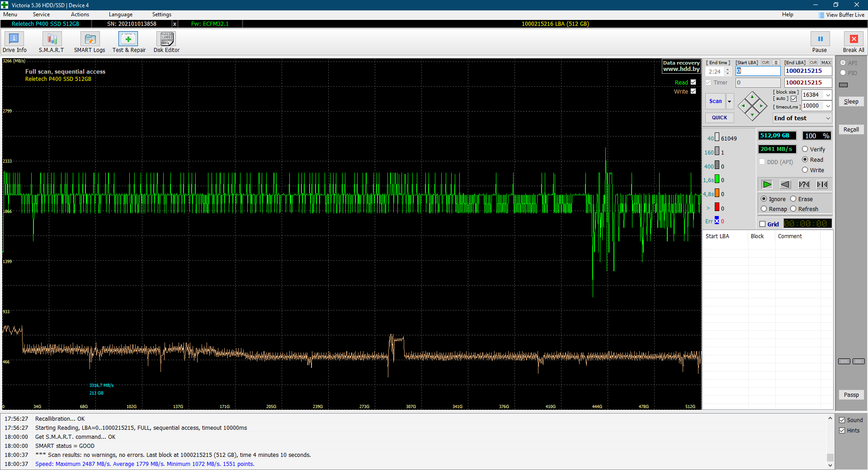Image resolution: width=868 pixels, height=470 pixels.
Task: Disable the Hints checkbox
Action: (842, 431)
